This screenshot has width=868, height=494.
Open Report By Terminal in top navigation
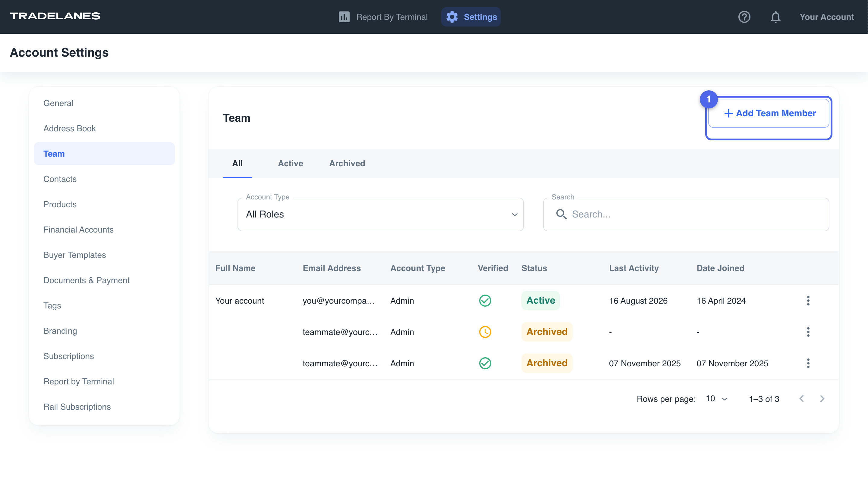coord(383,17)
